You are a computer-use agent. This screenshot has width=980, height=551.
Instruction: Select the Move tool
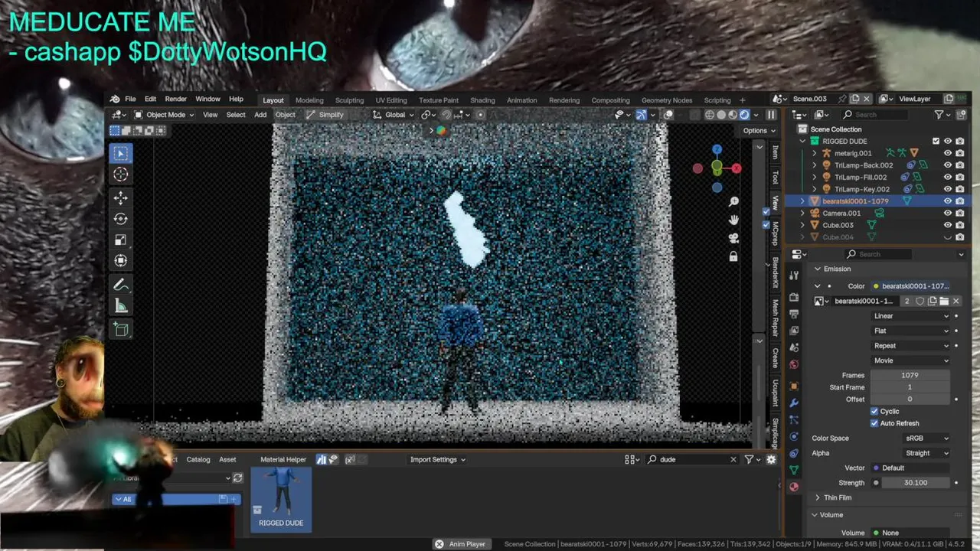point(121,198)
